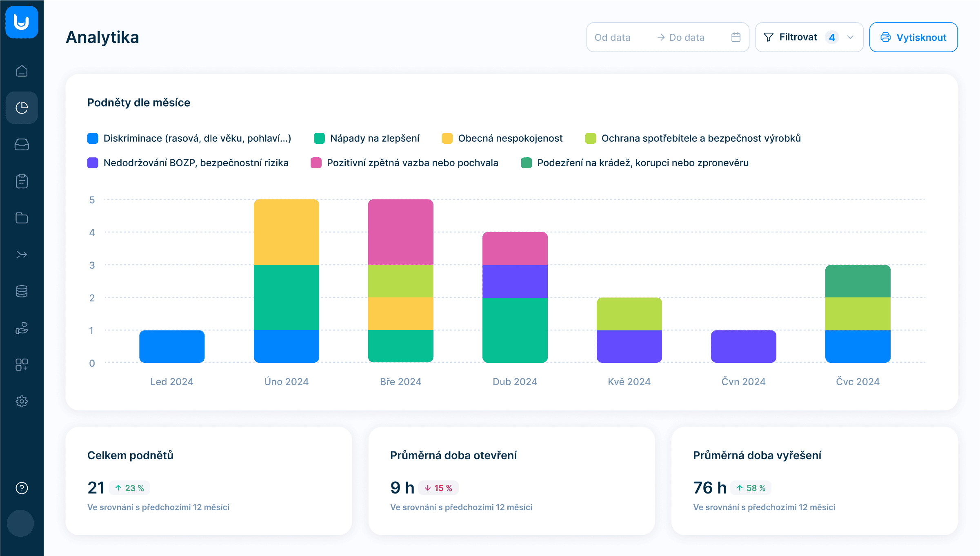
Task: Open the Filtrovat filter menu
Action: pos(798,37)
